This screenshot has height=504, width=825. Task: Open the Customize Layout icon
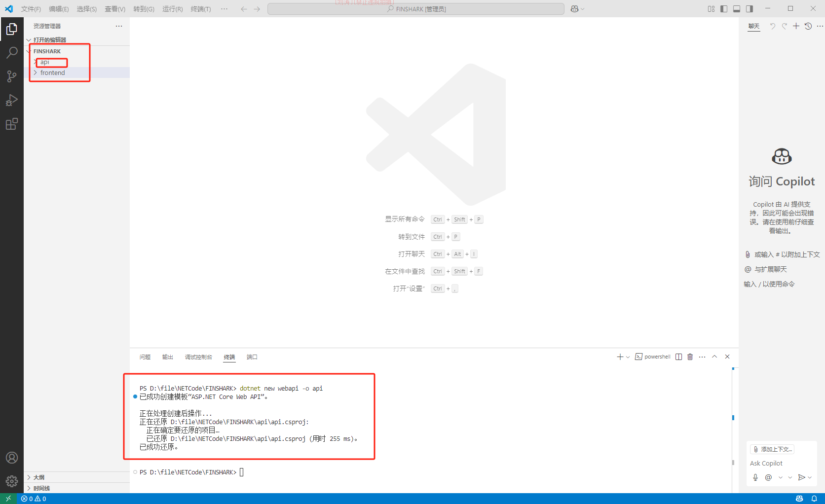pyautogui.click(x=711, y=9)
